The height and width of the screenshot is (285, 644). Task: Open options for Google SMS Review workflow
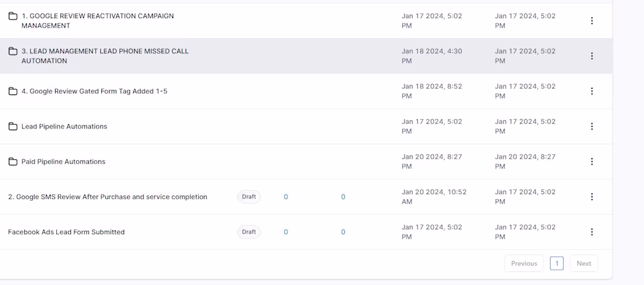point(592,197)
